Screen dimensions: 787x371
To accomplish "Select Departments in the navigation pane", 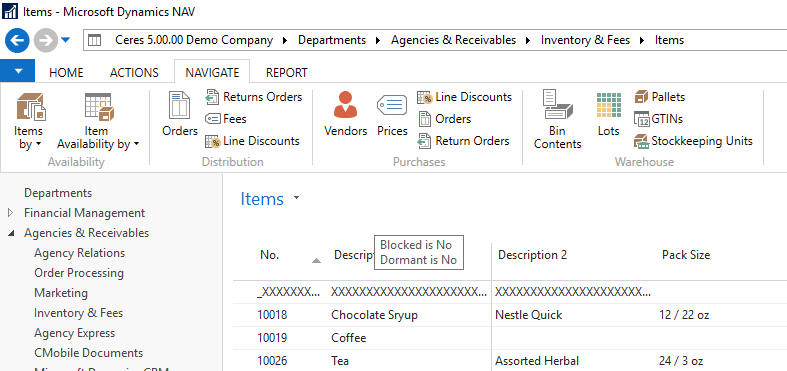I will [58, 193].
